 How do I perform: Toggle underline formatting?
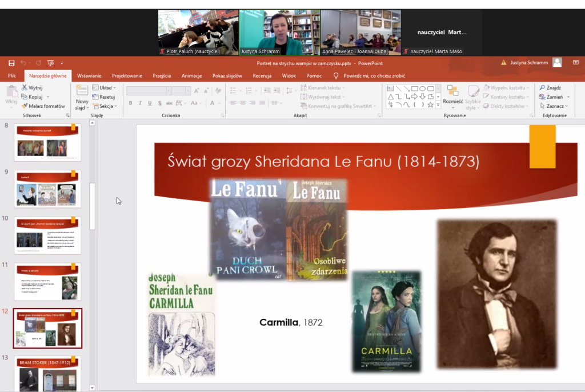click(149, 103)
